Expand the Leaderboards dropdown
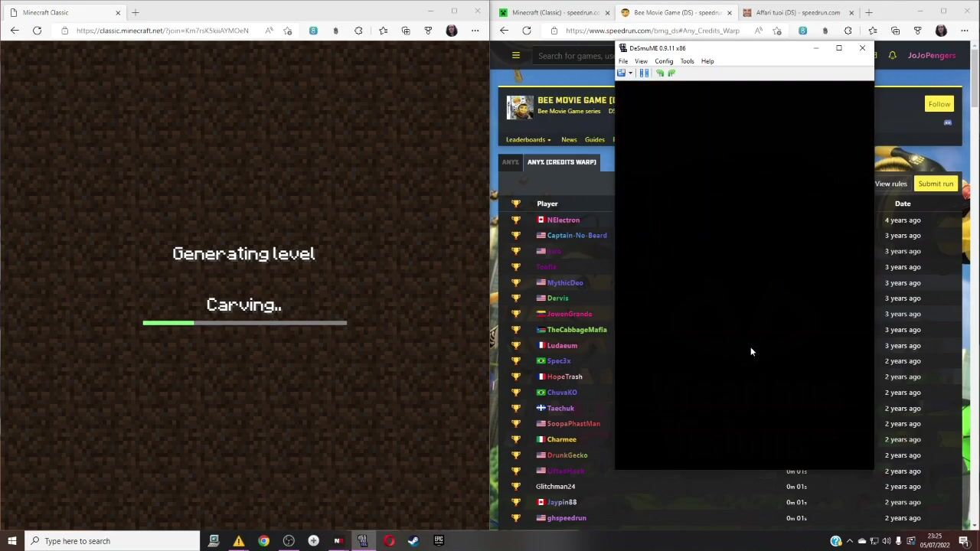 528,139
